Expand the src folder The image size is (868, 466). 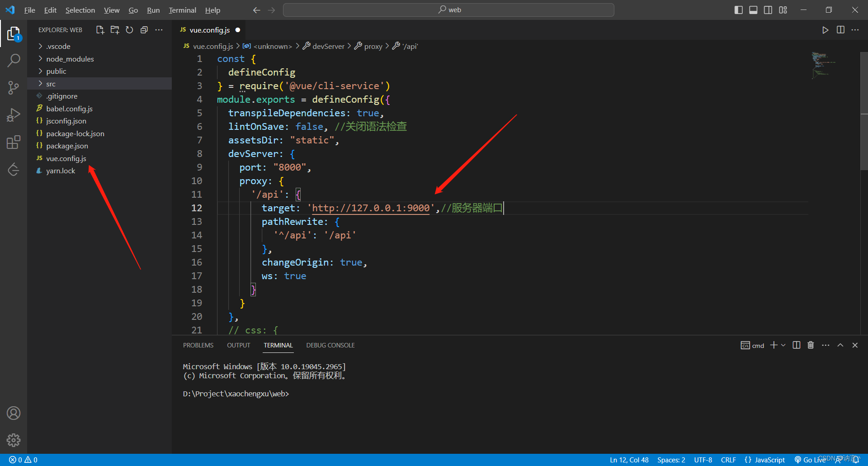pos(99,84)
